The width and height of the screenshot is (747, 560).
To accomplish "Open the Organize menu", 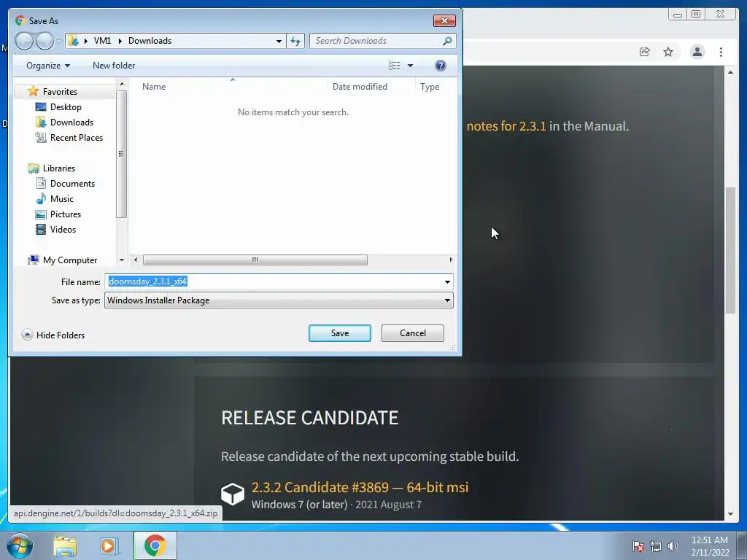I will pyautogui.click(x=48, y=65).
